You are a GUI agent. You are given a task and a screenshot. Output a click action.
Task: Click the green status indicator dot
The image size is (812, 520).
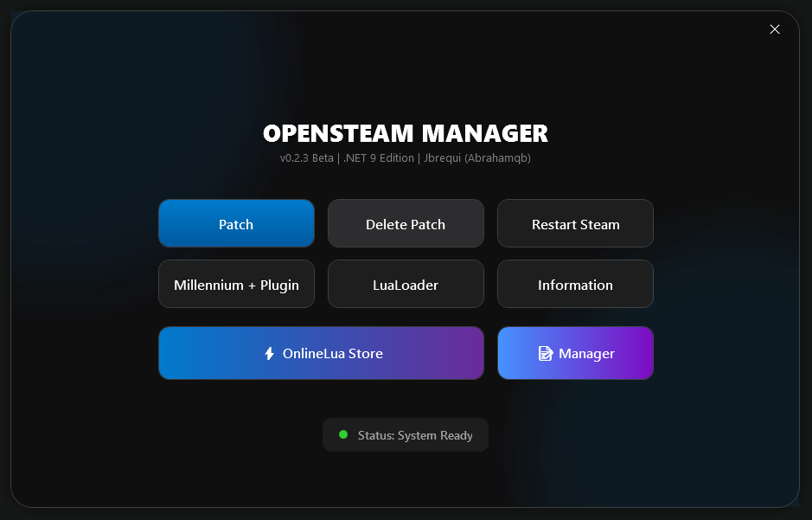click(343, 434)
